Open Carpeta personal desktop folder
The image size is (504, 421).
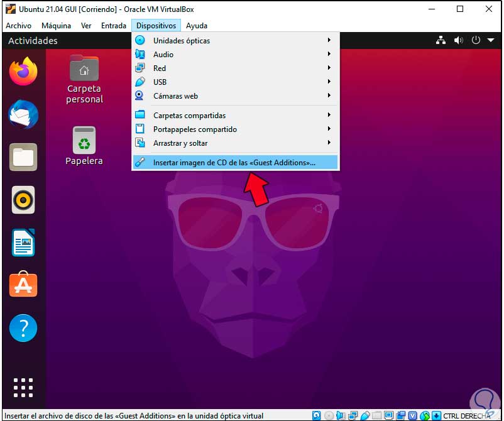pos(84,79)
